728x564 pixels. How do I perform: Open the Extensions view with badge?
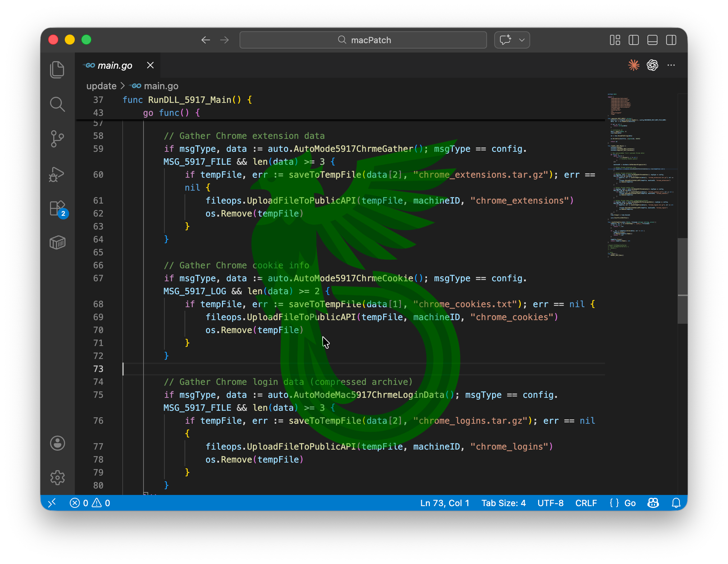[x=57, y=209]
